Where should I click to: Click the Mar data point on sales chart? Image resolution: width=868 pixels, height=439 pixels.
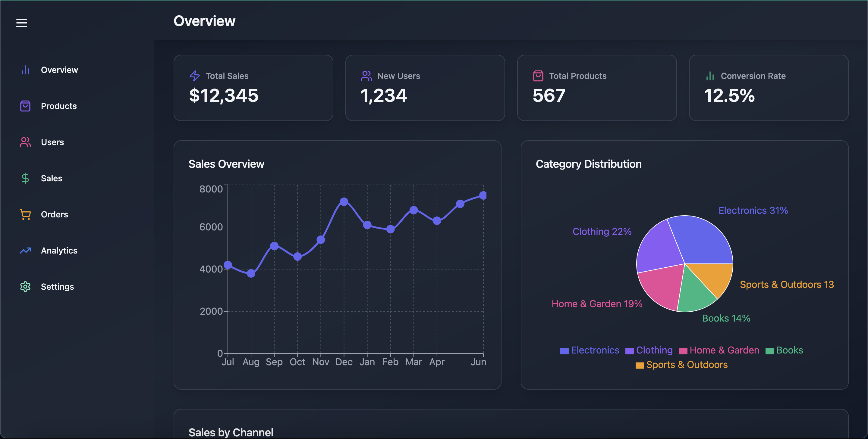click(414, 210)
